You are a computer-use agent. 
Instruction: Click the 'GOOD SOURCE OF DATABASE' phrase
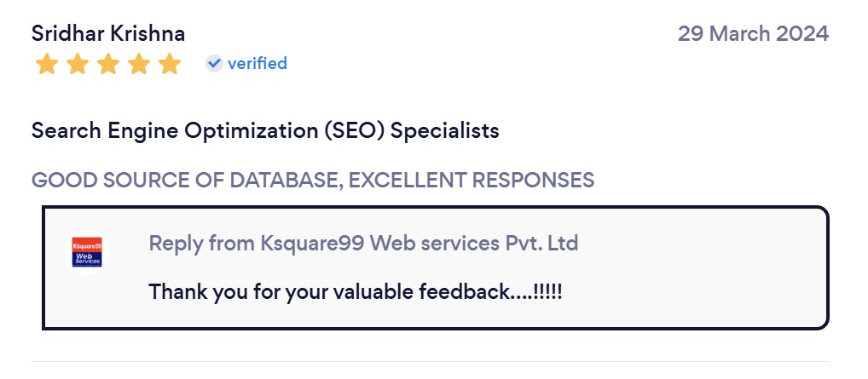(x=185, y=181)
